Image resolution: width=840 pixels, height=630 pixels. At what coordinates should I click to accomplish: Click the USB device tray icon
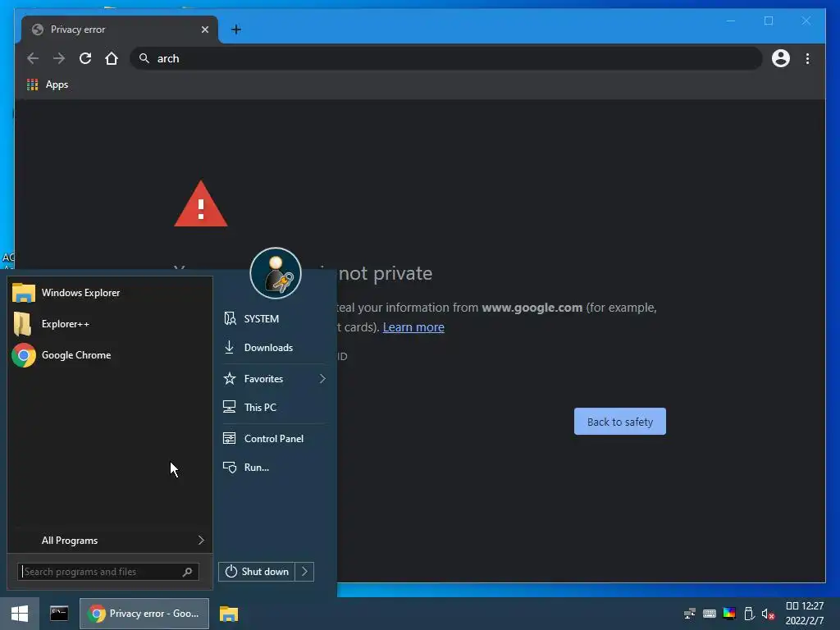749,614
